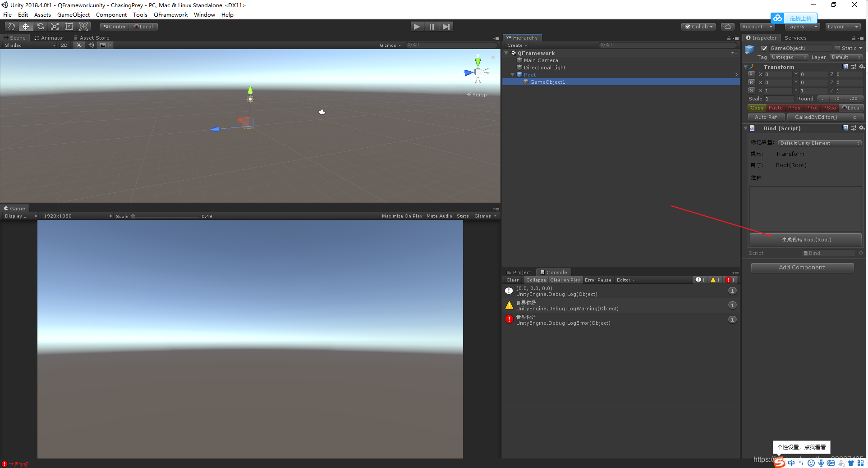Toggle 2D mode in the Scene view

[x=64, y=45]
